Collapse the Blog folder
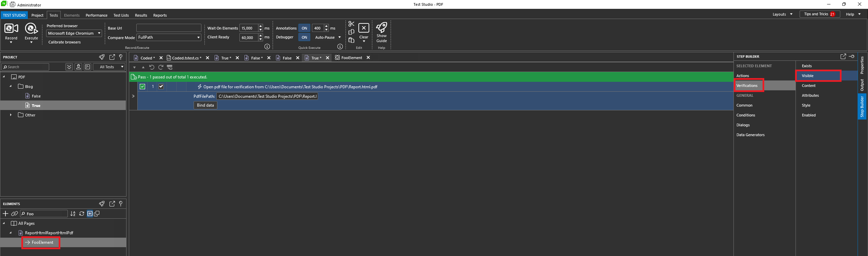 coord(11,86)
